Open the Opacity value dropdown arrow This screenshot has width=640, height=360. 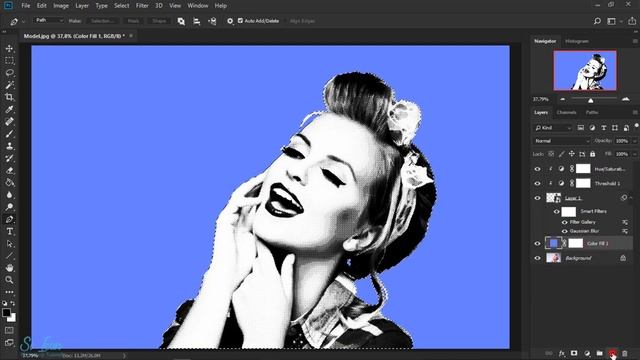click(634, 141)
